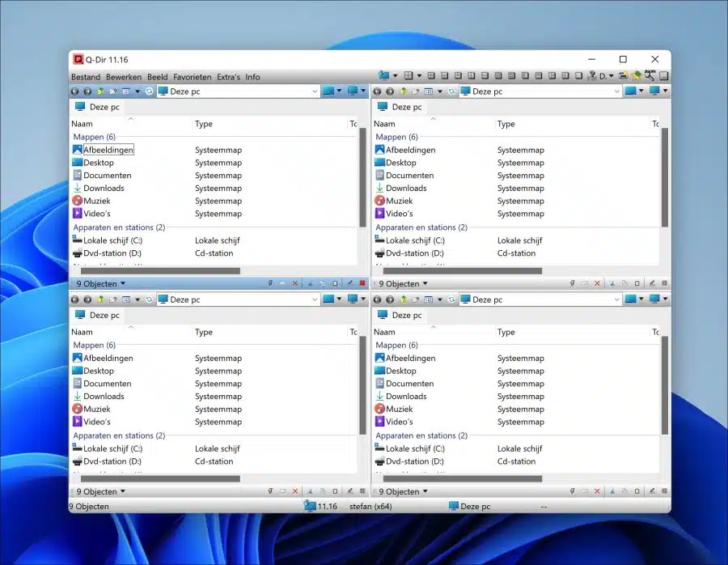
Task: Select Downloads folder in top-right pane
Action: point(406,188)
